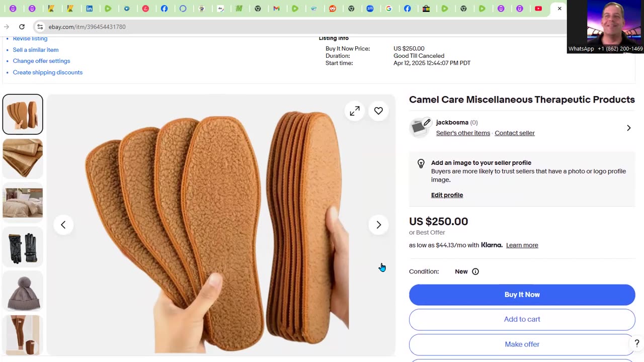Select the black gloves thumbnail
This screenshot has height=362, width=644.
(x=23, y=247)
